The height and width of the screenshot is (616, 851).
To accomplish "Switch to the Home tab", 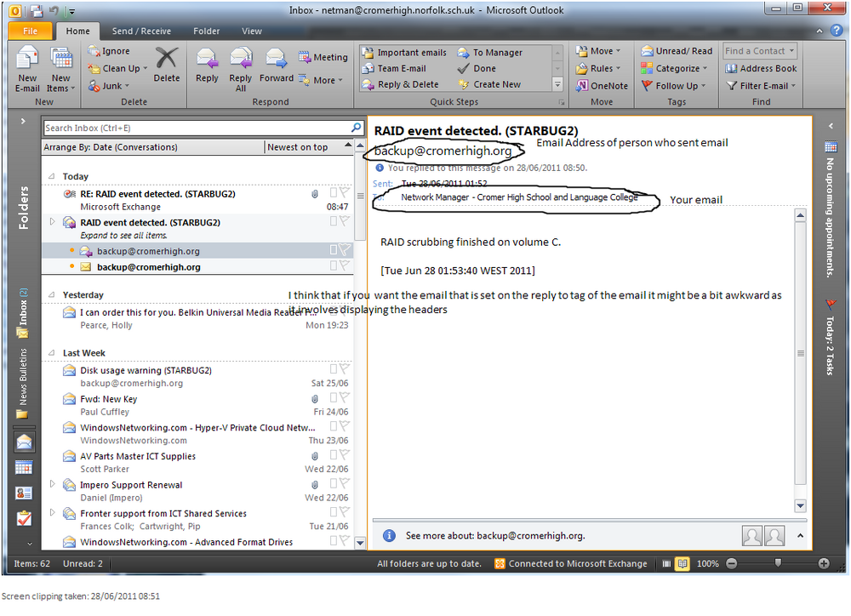I will 77,31.
